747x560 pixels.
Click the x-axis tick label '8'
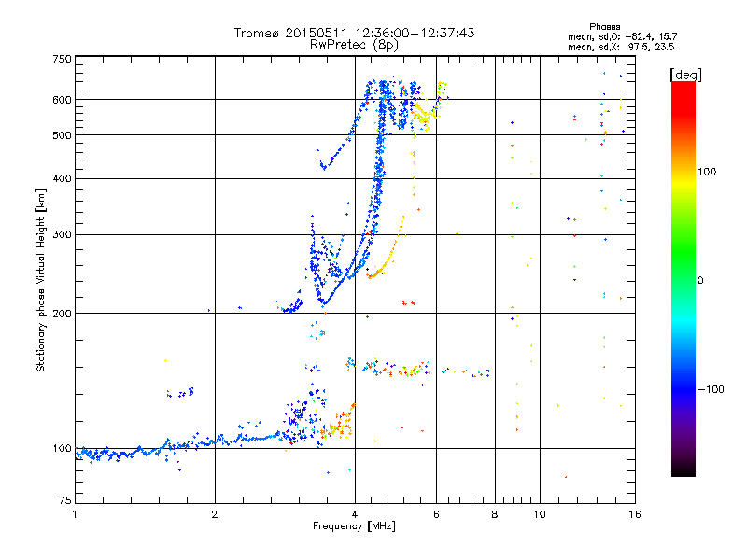[495, 514]
